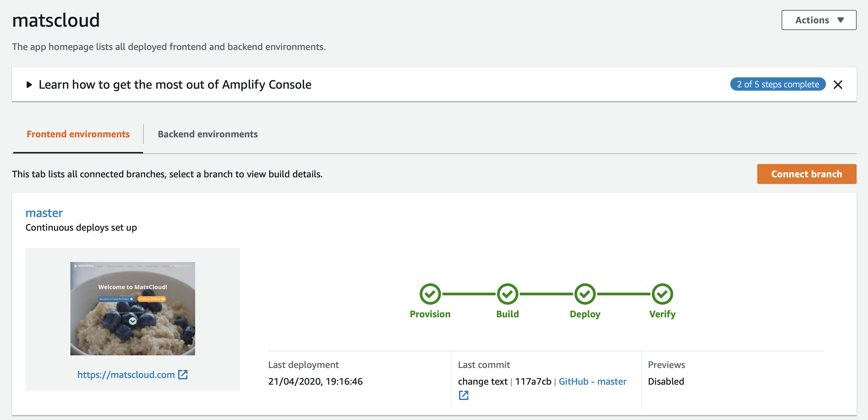Expand the Learn how to get the most out of Amplify Console section
This screenshot has height=420, width=868.
[29, 85]
